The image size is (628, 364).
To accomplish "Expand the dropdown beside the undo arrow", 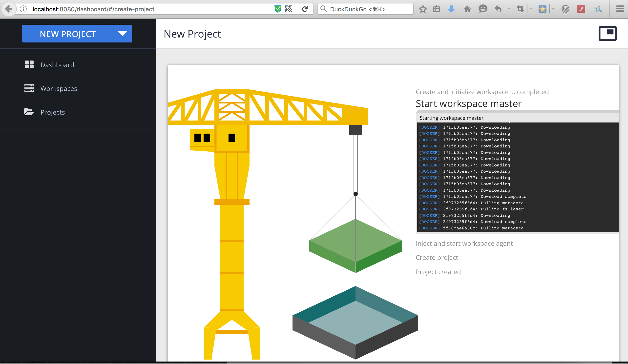I will pos(509,9).
